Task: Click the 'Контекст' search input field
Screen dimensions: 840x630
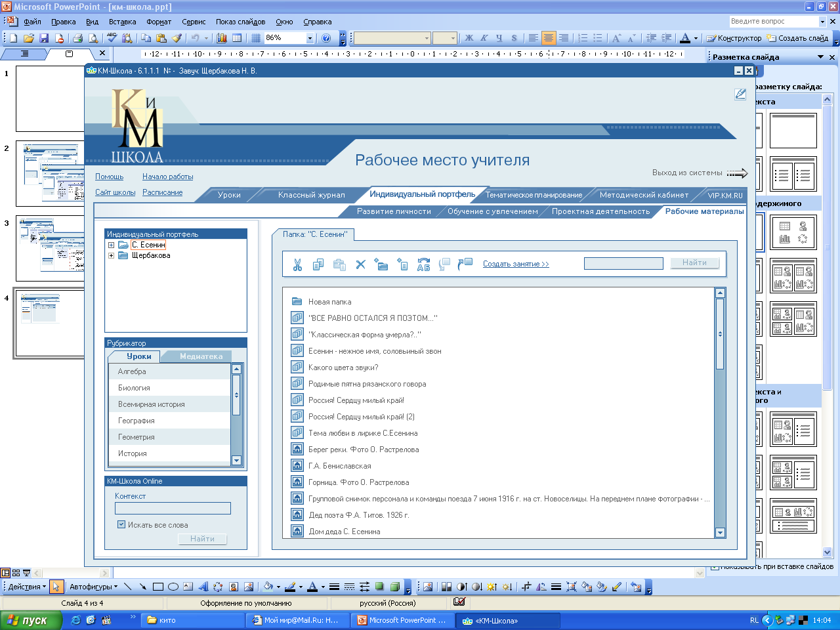Action: tap(173, 508)
